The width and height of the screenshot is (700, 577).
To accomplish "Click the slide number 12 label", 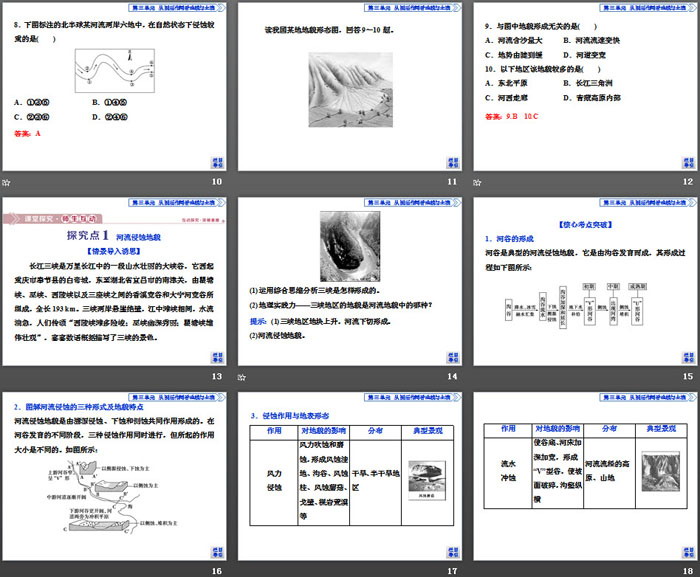I will [x=687, y=182].
